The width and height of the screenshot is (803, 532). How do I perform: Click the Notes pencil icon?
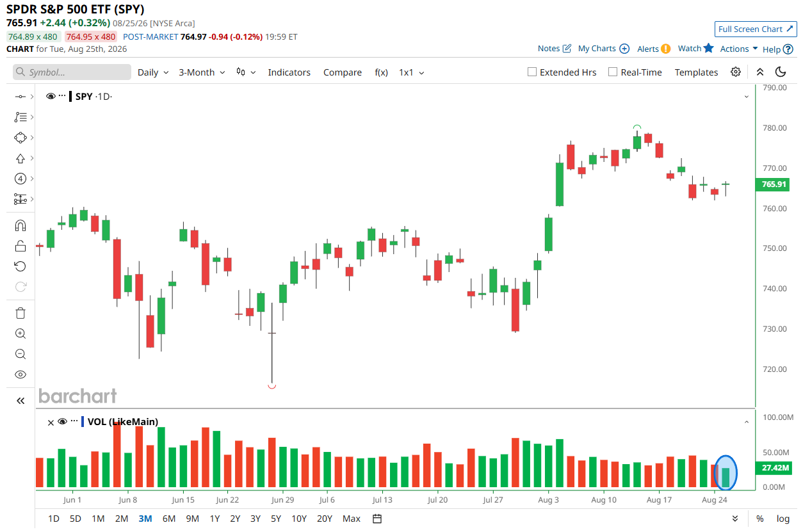[x=567, y=49]
